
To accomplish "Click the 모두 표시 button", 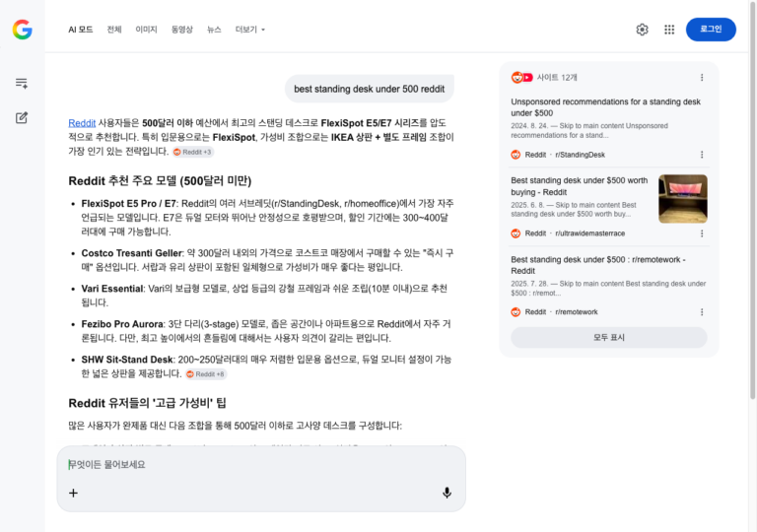I will coord(609,338).
